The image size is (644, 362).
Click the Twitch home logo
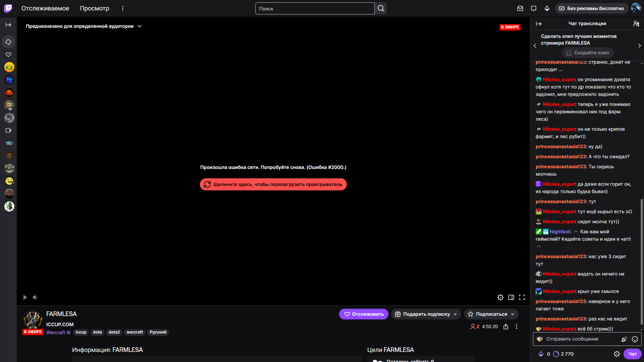(x=8, y=8)
